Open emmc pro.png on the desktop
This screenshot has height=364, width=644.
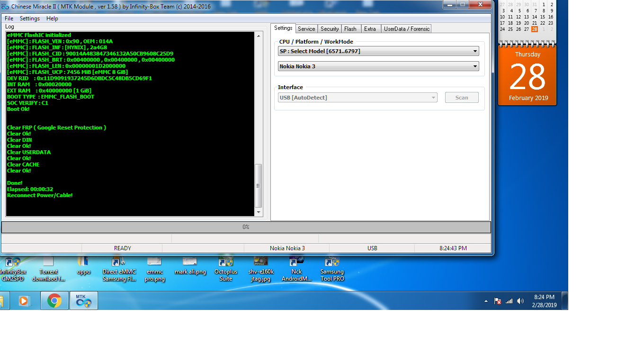pos(154,269)
